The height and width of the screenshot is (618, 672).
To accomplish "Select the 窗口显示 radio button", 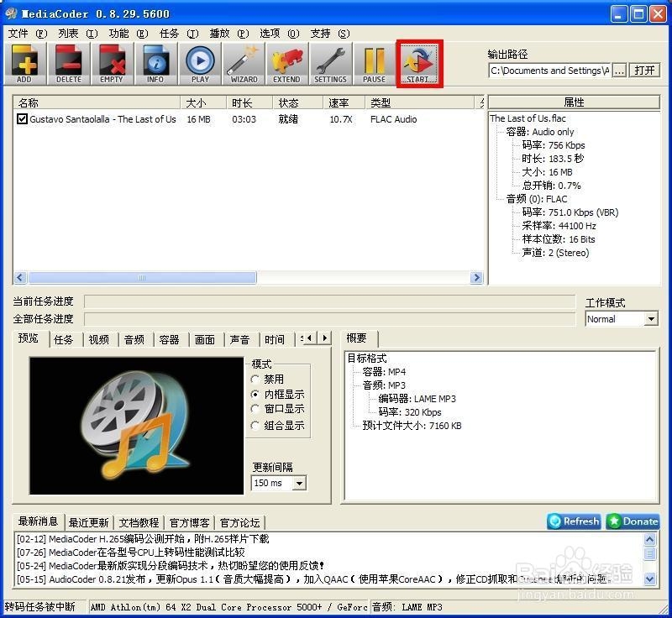I will coord(255,409).
